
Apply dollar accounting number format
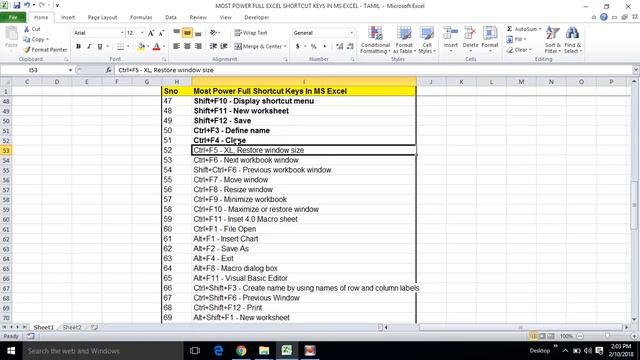click(298, 47)
